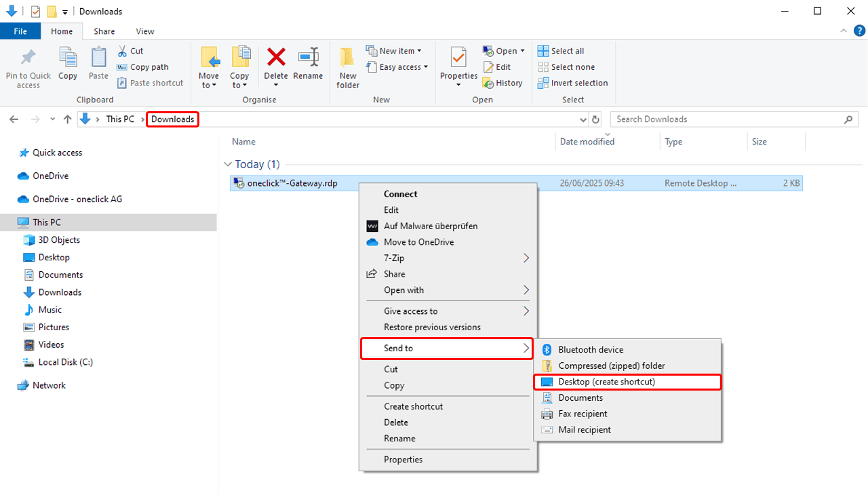Choose Connect from the context menu
Viewport: 868px width, 495px height.
pos(400,194)
